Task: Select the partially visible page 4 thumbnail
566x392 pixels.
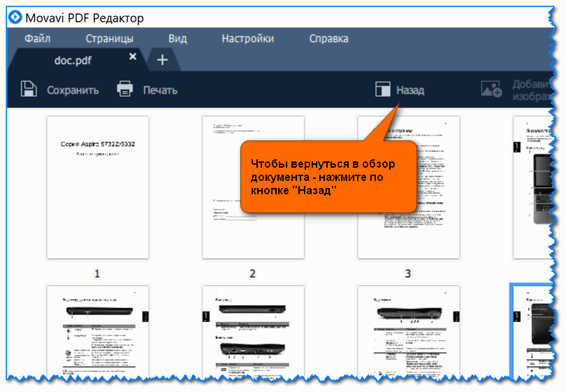Action: click(535, 187)
